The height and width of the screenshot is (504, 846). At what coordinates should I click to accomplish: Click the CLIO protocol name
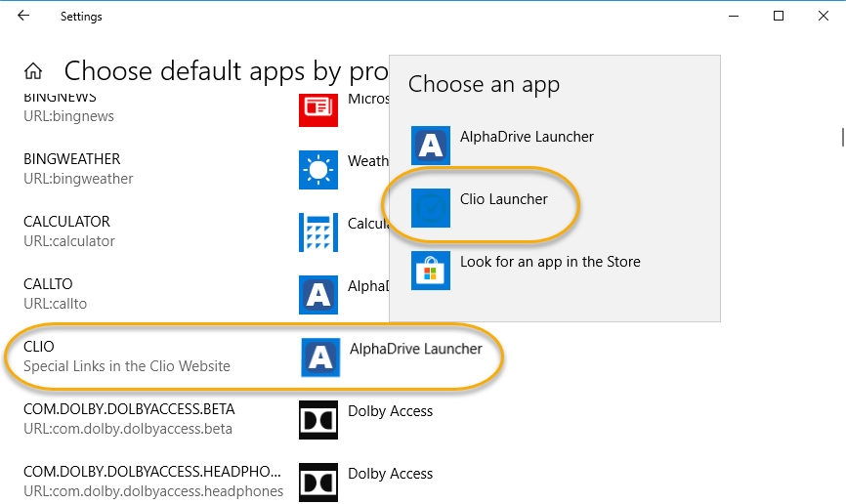pos(39,347)
